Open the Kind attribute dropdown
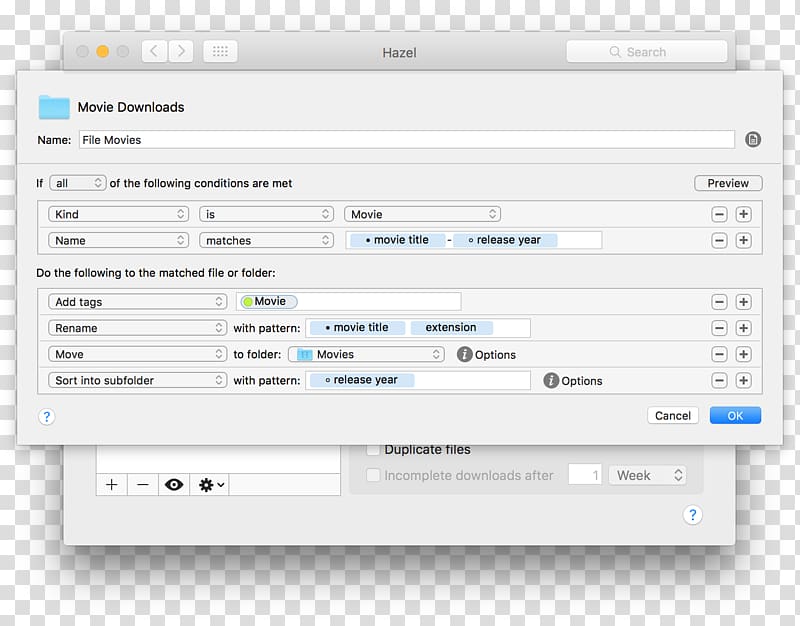This screenshot has width=800, height=626. pyautogui.click(x=118, y=214)
